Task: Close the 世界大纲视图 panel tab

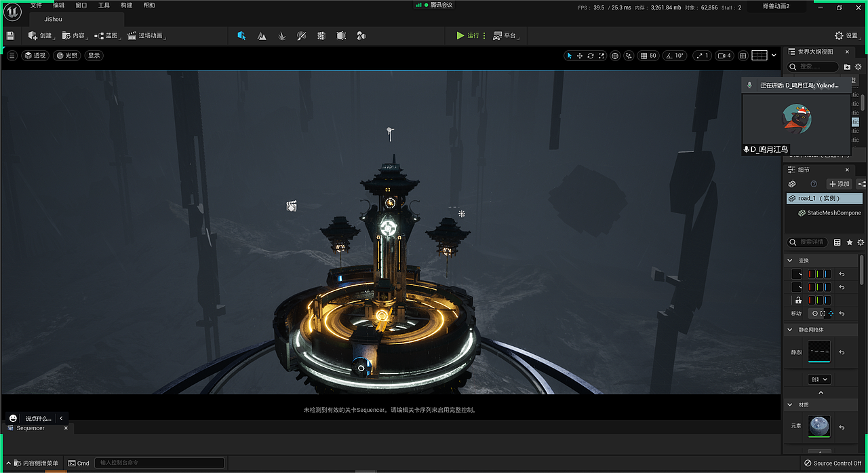Action: [x=848, y=52]
